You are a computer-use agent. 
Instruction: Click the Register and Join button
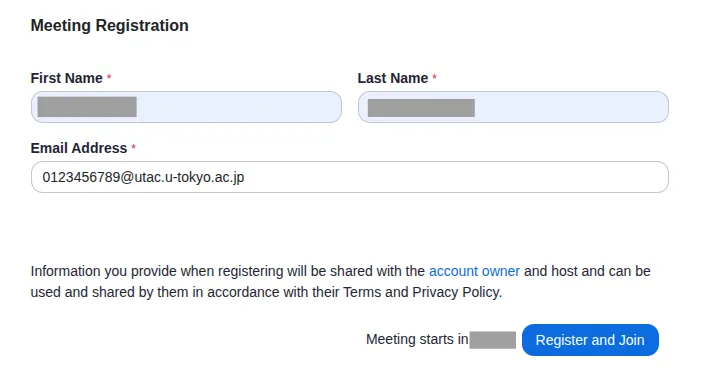tap(590, 340)
